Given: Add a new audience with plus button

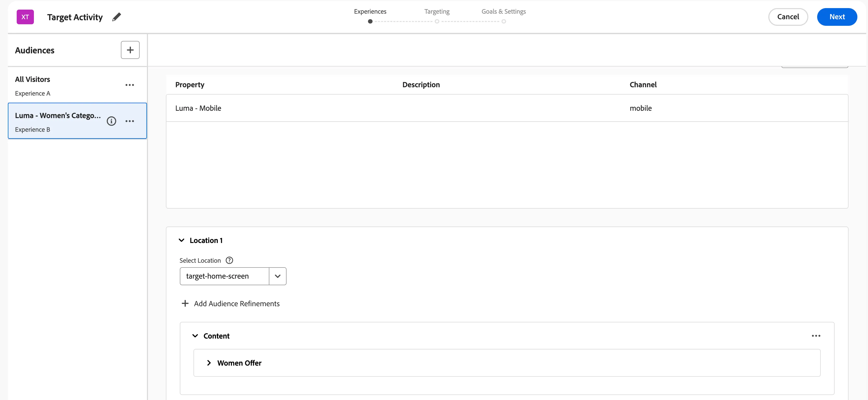Looking at the screenshot, I should tap(130, 50).
